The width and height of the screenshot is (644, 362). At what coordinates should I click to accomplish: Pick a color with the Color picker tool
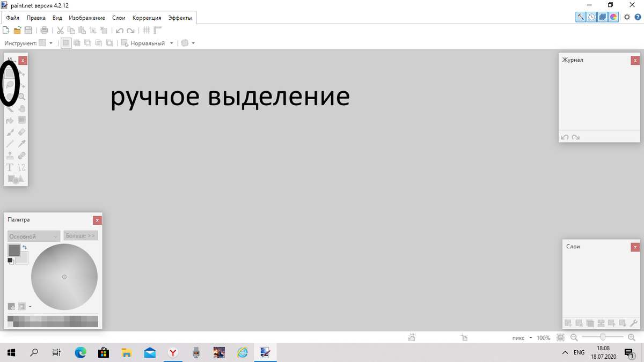pyautogui.click(x=22, y=143)
